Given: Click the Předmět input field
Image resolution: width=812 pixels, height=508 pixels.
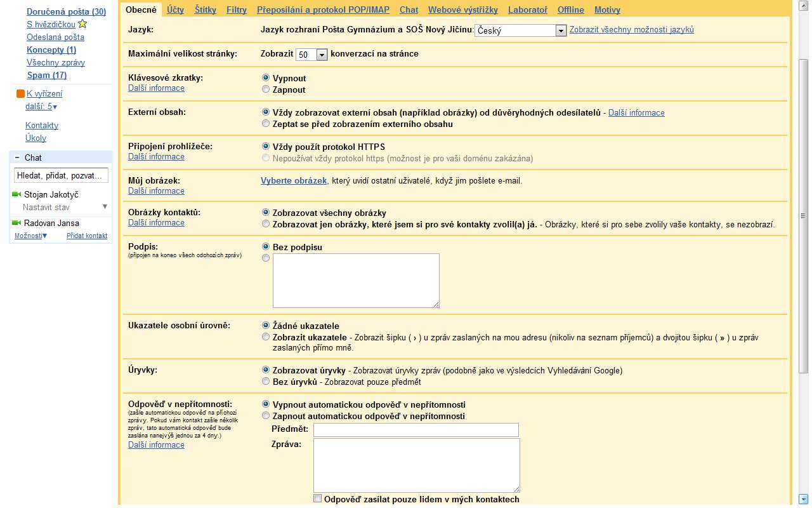Looking at the screenshot, I should (x=416, y=430).
